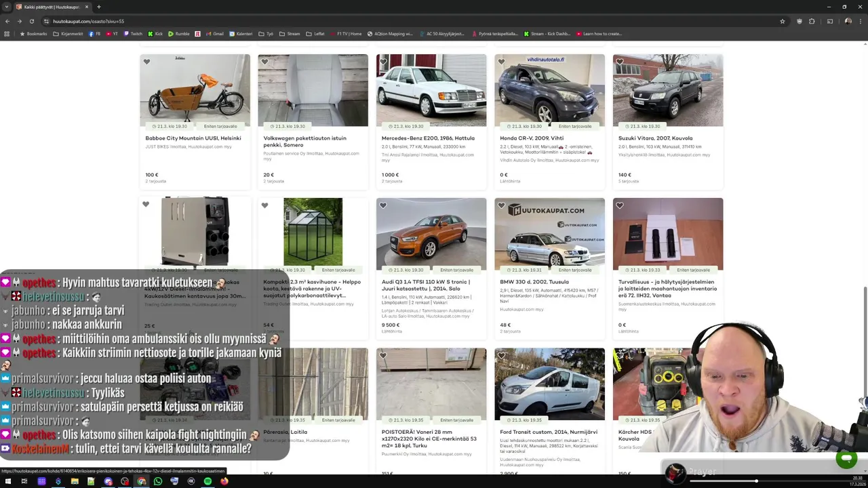Expand the Leffat bookmarks folder
The width and height of the screenshot is (868, 488).
pos(315,34)
